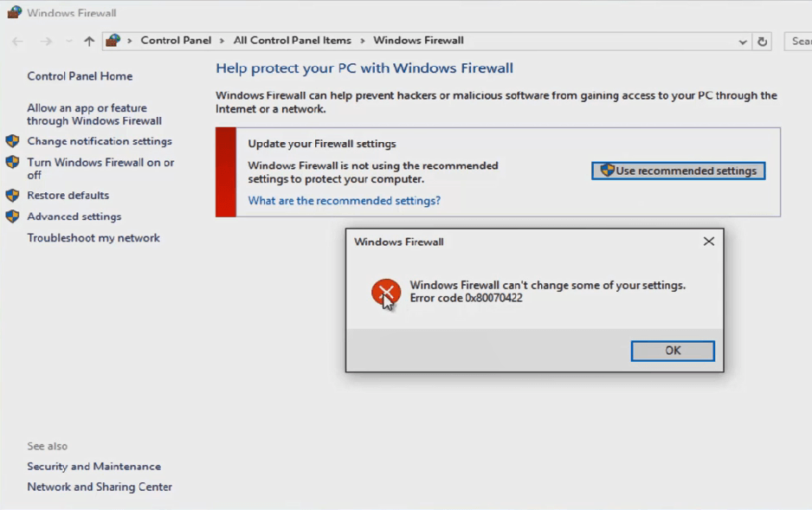This screenshot has height=510, width=812.
Task: Open Troubleshoot my network link
Action: [93, 237]
